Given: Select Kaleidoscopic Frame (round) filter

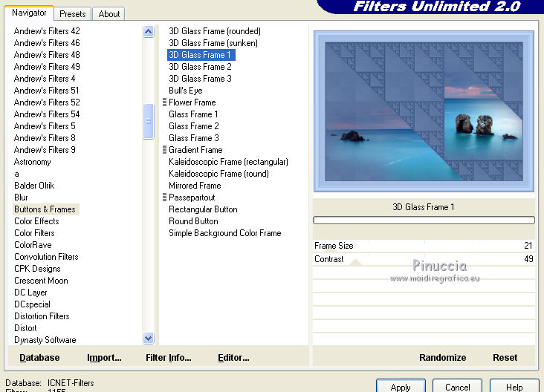Looking at the screenshot, I should [x=218, y=174].
